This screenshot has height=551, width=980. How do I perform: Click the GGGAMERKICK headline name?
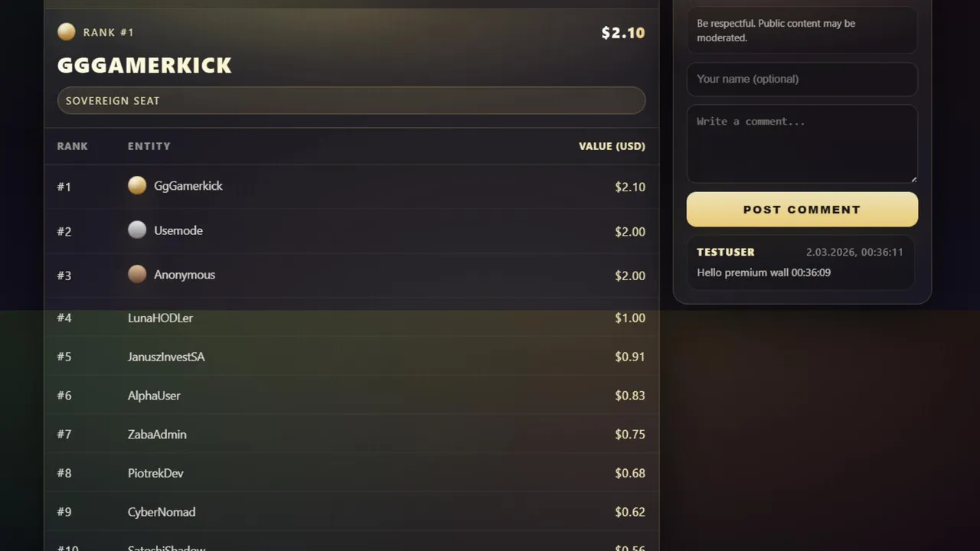145,66
